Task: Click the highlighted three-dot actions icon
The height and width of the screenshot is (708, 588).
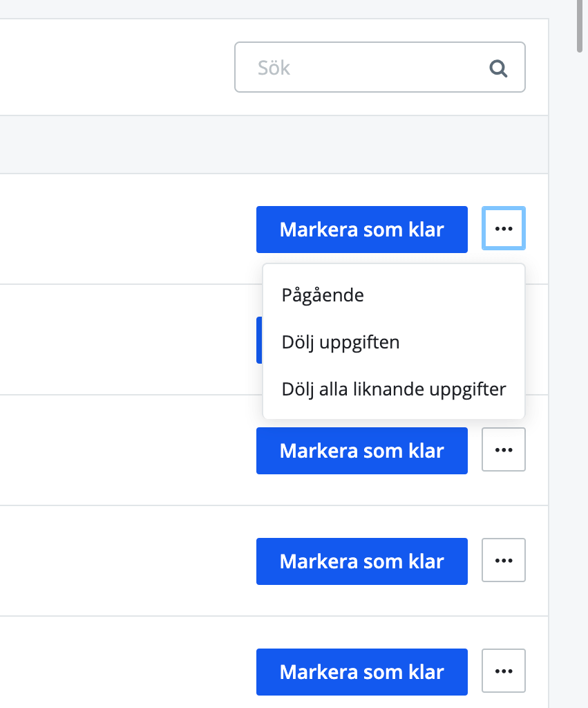Action: click(x=503, y=228)
